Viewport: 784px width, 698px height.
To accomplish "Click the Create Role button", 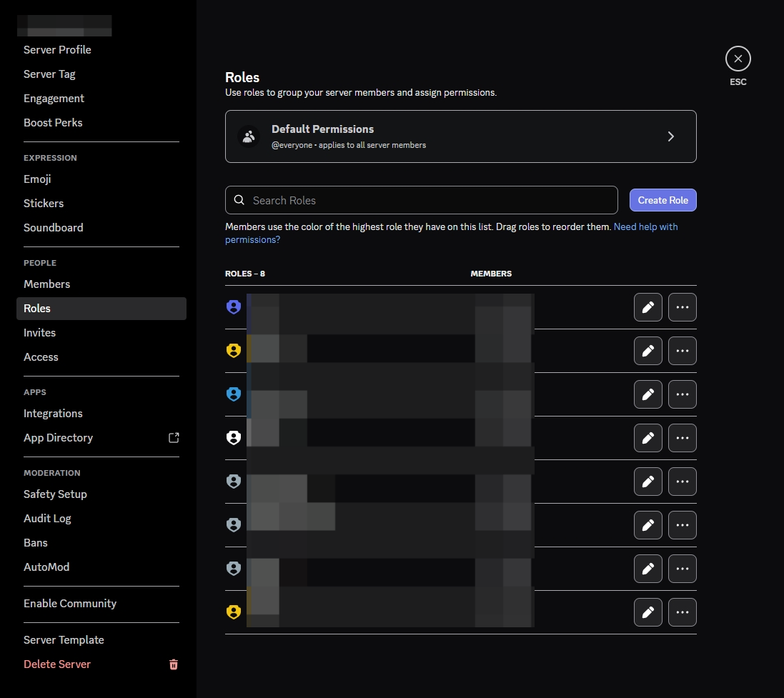I will coord(663,200).
